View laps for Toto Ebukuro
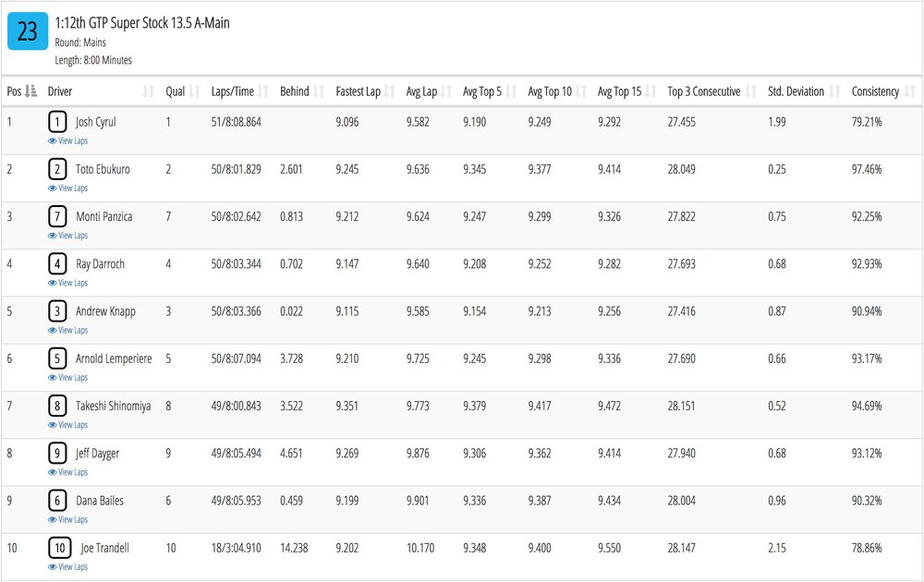924x582 pixels. [x=67, y=188]
